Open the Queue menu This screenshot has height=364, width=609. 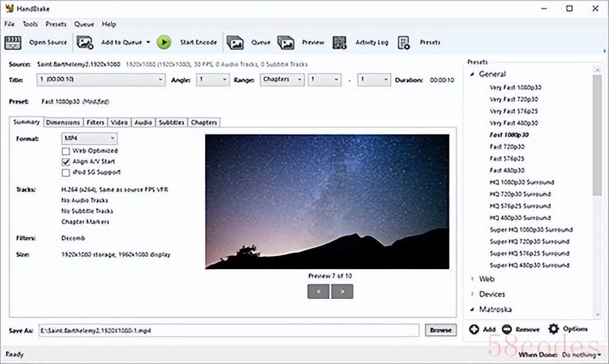(84, 24)
